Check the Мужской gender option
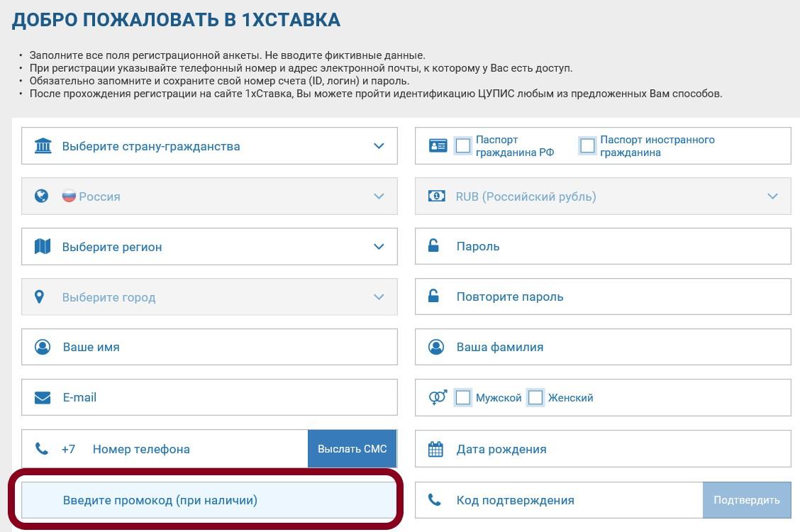800x532 pixels. tap(464, 397)
